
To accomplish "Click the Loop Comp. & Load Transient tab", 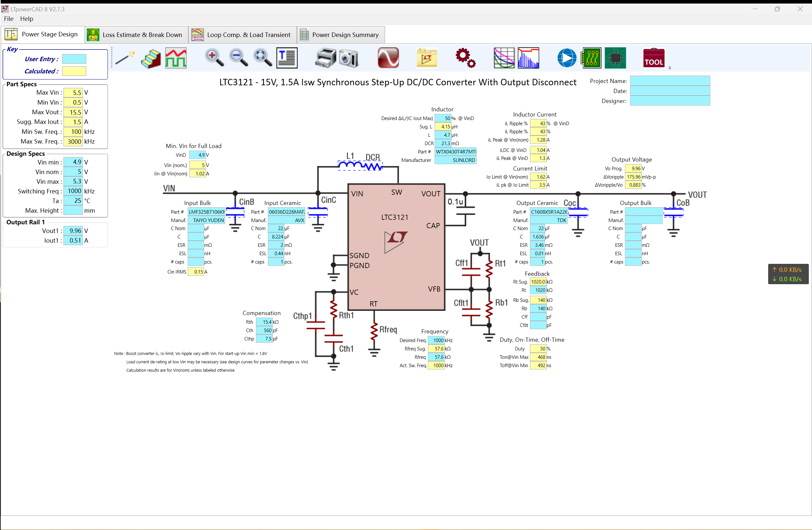I will pyautogui.click(x=248, y=34).
